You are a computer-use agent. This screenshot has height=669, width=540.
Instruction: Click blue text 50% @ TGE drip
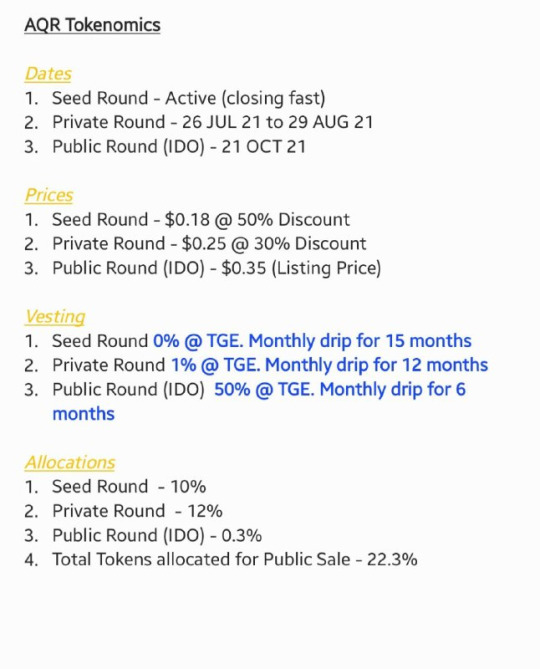pos(340,390)
